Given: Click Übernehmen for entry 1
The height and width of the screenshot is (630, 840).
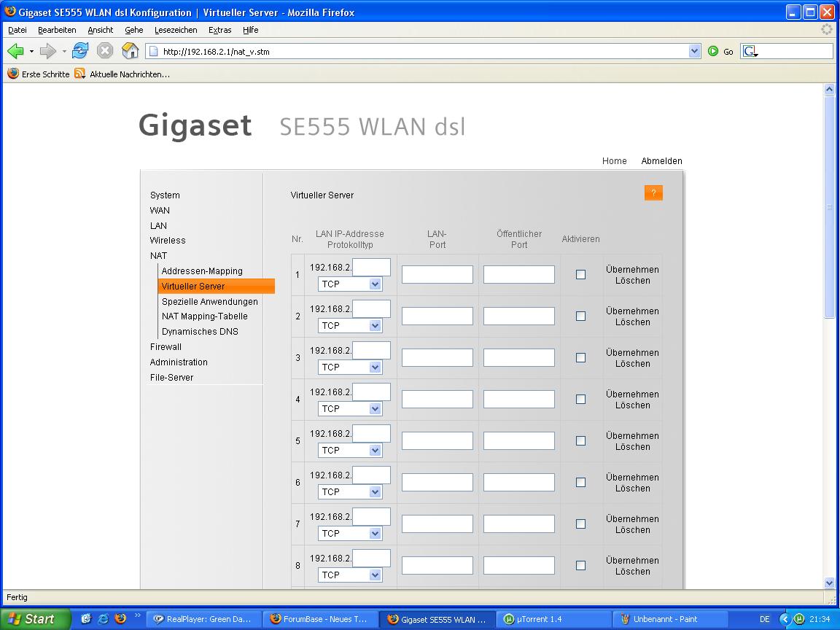Looking at the screenshot, I should click(632, 269).
